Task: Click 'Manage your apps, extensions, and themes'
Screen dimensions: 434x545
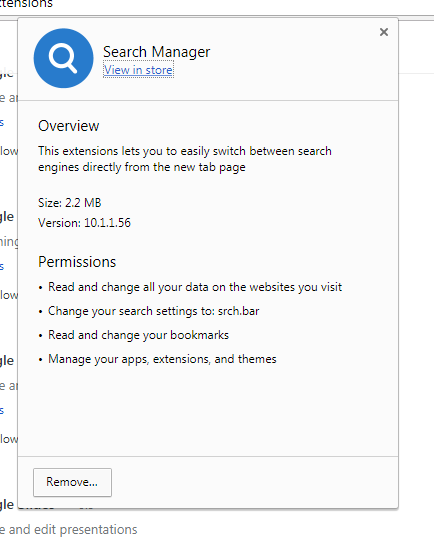Action: pos(162,359)
